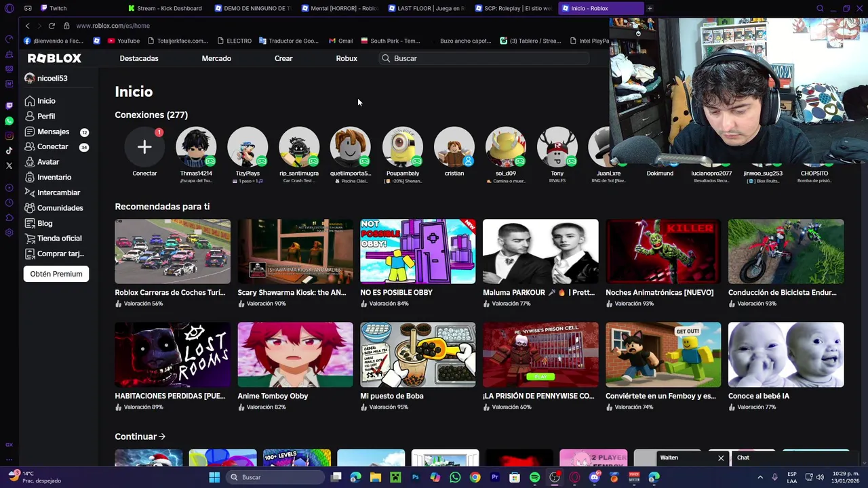Close the Walten chat popup
Viewport: 868px width, 488px height.
(721, 458)
